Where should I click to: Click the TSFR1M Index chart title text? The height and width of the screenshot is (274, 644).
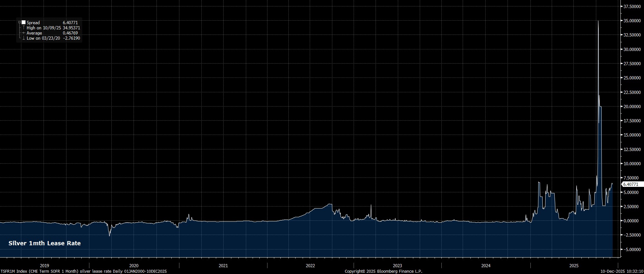coord(84,271)
